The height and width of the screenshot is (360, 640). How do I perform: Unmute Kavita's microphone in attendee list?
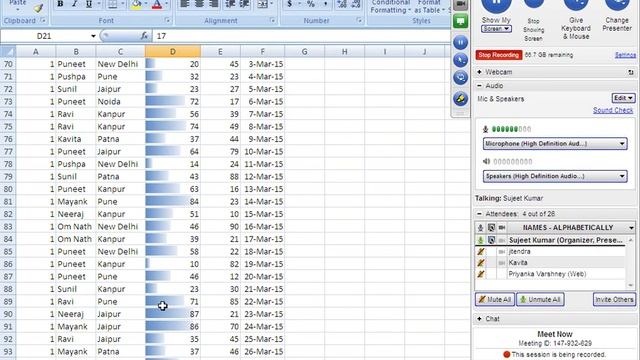[x=481, y=262]
